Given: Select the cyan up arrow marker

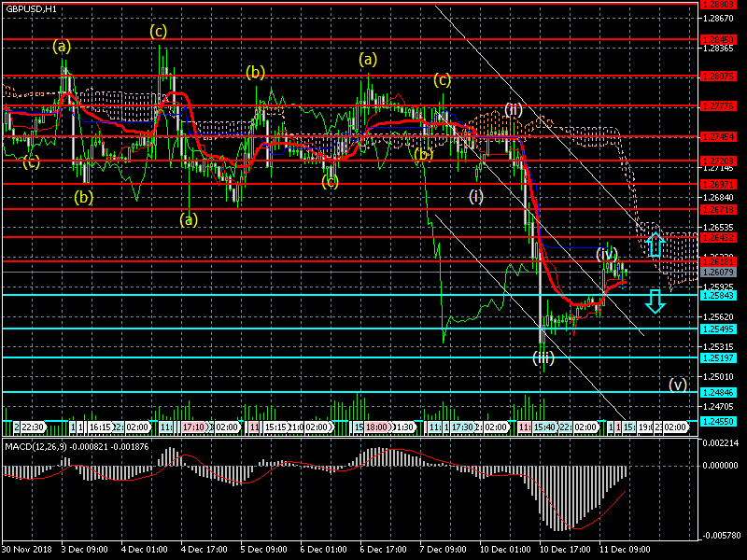Looking at the screenshot, I should click(x=655, y=244).
